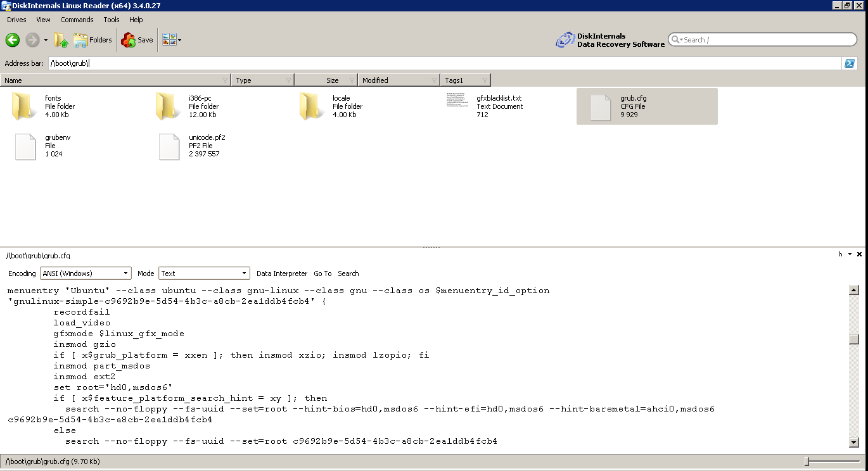Click Go To in the preview toolbar
868x471 pixels.
click(x=322, y=273)
